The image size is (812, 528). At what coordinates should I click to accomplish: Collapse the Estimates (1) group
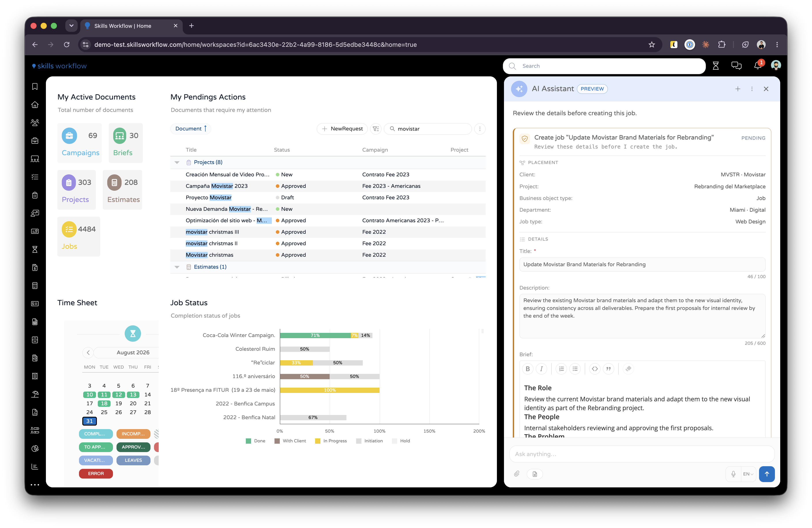(x=177, y=267)
